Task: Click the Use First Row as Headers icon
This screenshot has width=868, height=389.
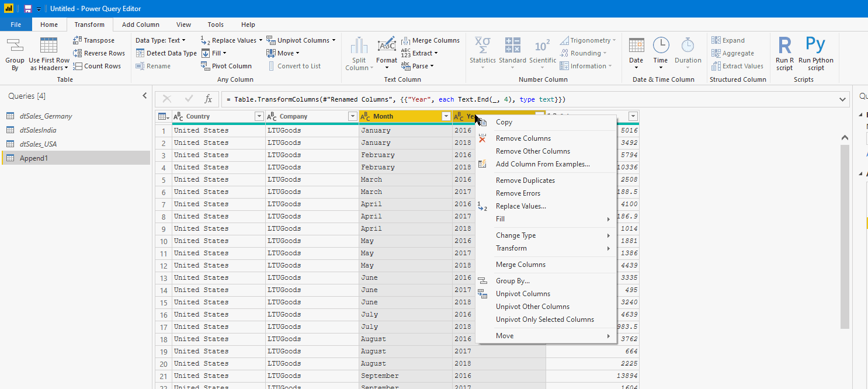Action: click(48, 53)
